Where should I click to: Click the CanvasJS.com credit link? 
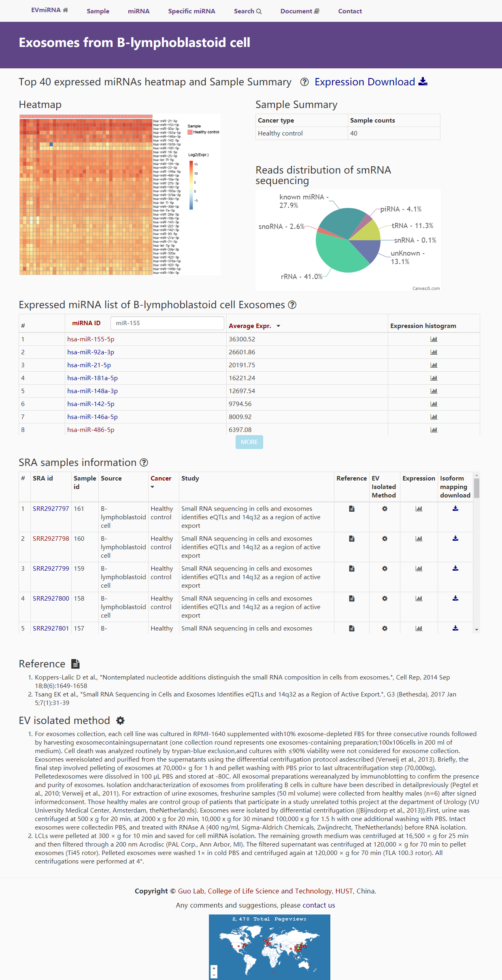(x=426, y=288)
